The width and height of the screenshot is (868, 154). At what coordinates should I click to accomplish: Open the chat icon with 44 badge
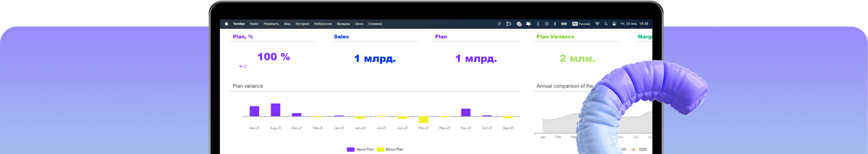[x=519, y=24]
